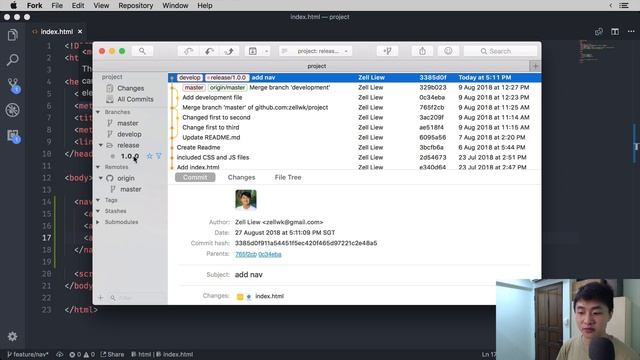Viewport: 640px width, 360px height.
Task: Switch to Commit details tab
Action: point(195,177)
